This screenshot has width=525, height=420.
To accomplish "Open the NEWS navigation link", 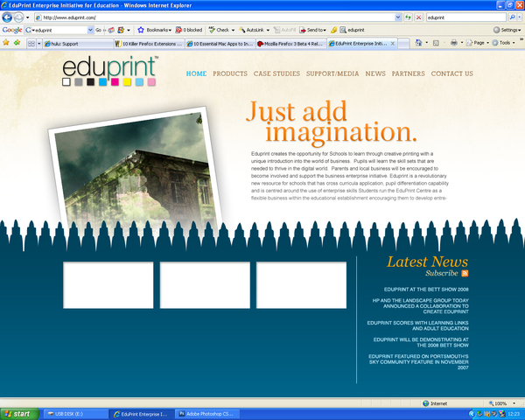I will point(375,73).
